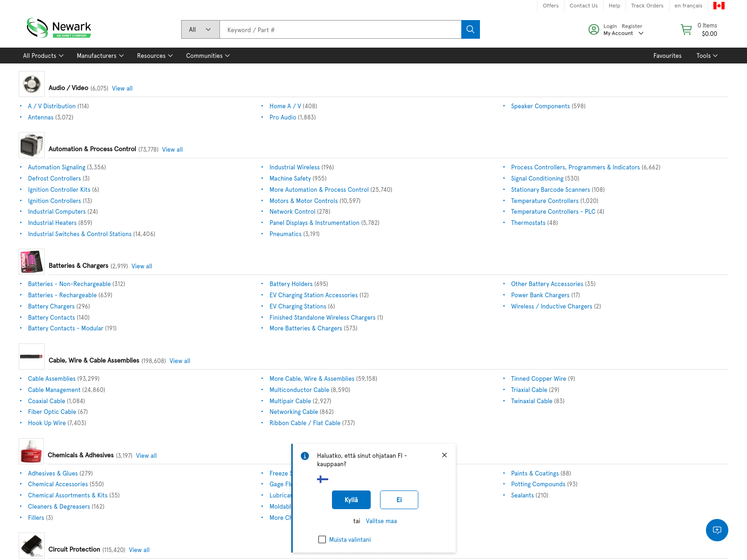The width and height of the screenshot is (747, 560).
Task: Open the Coaxial Cable link
Action: click(x=47, y=401)
